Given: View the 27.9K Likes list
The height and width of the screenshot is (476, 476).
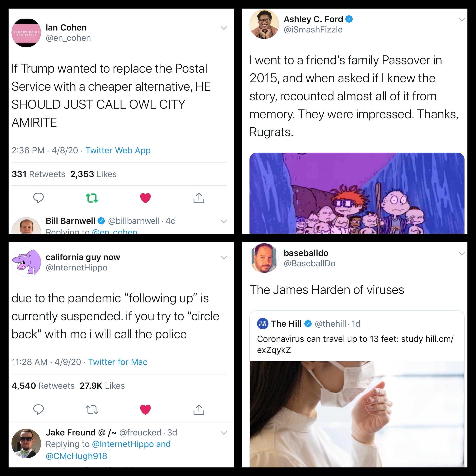Looking at the screenshot, I should tap(102, 386).
